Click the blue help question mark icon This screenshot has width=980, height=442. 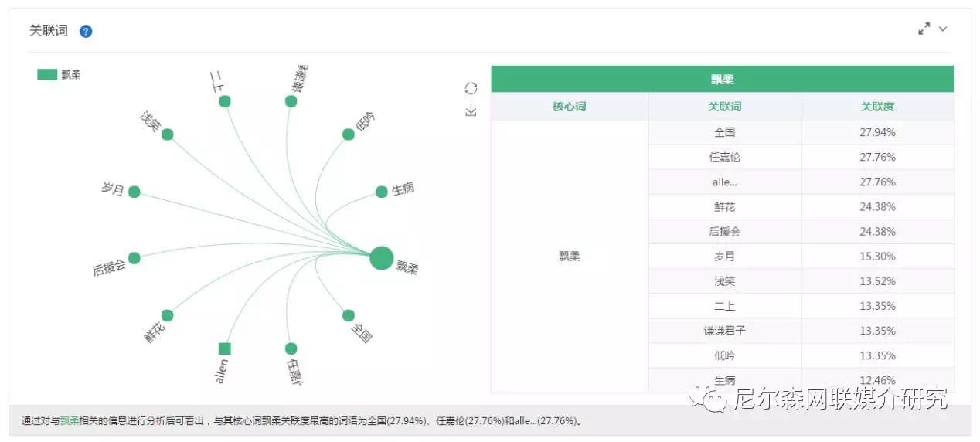(x=86, y=32)
